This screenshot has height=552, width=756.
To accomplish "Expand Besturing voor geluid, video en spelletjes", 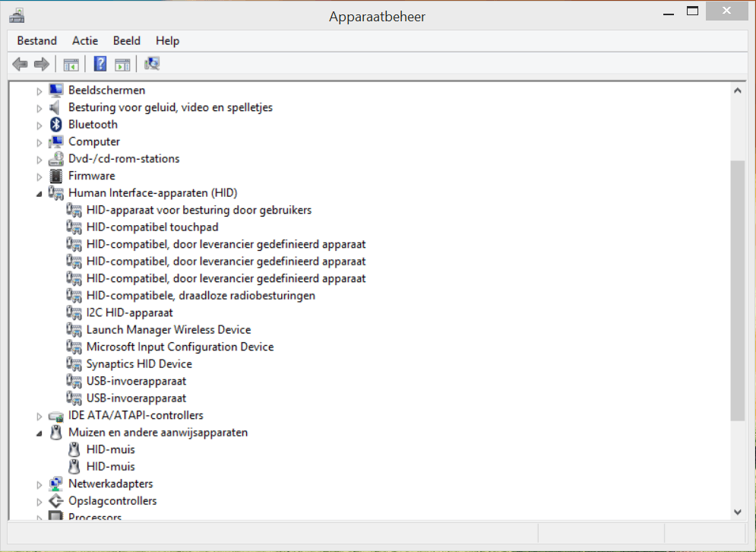I will click(x=40, y=108).
